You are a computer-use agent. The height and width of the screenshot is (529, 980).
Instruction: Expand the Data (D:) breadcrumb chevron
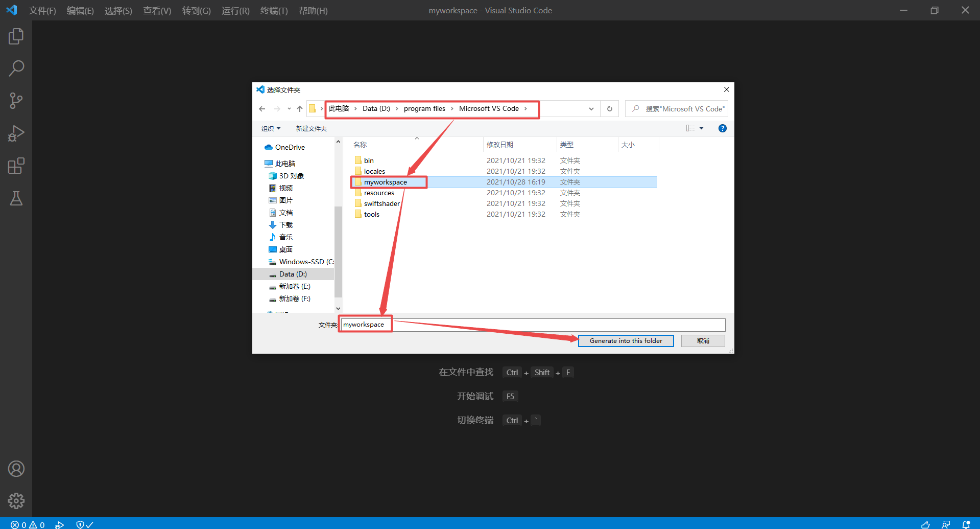(397, 109)
